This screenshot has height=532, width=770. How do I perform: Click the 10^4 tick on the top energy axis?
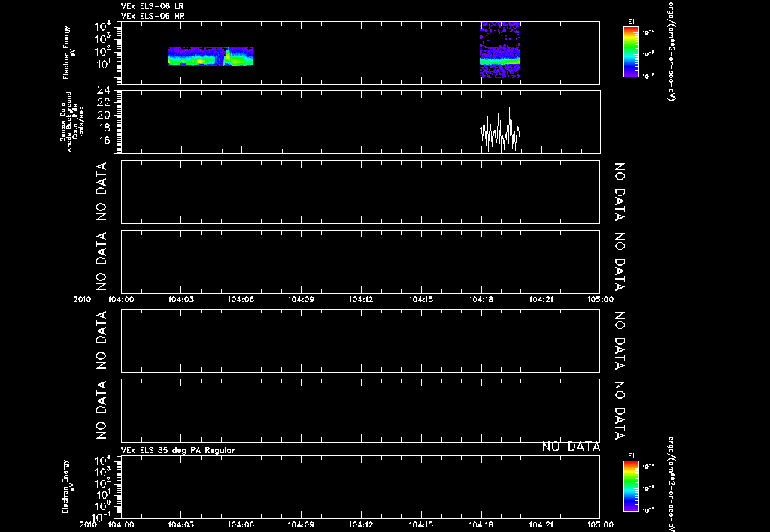(102, 26)
